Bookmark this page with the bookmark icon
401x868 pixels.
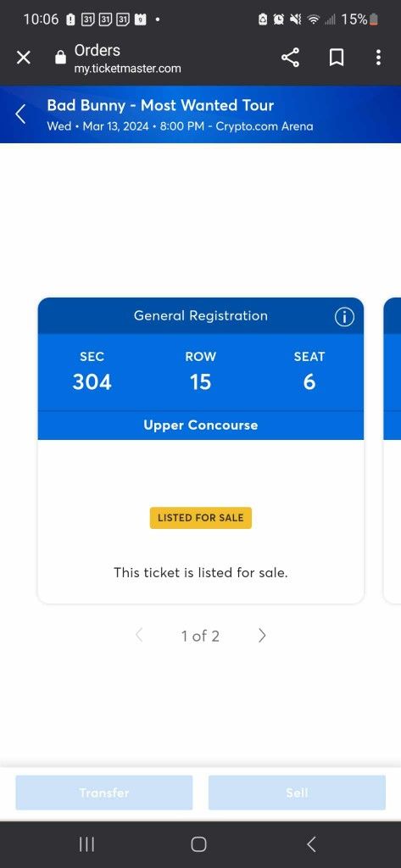click(337, 57)
